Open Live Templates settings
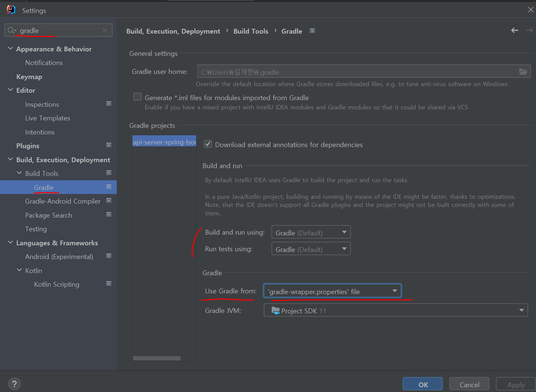536x392 pixels. pos(48,118)
